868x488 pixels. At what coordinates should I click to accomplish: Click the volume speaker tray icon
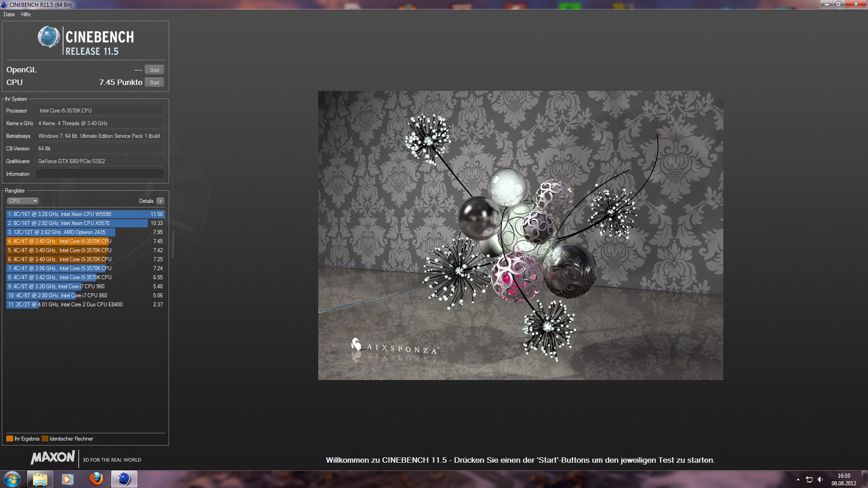tap(820, 479)
